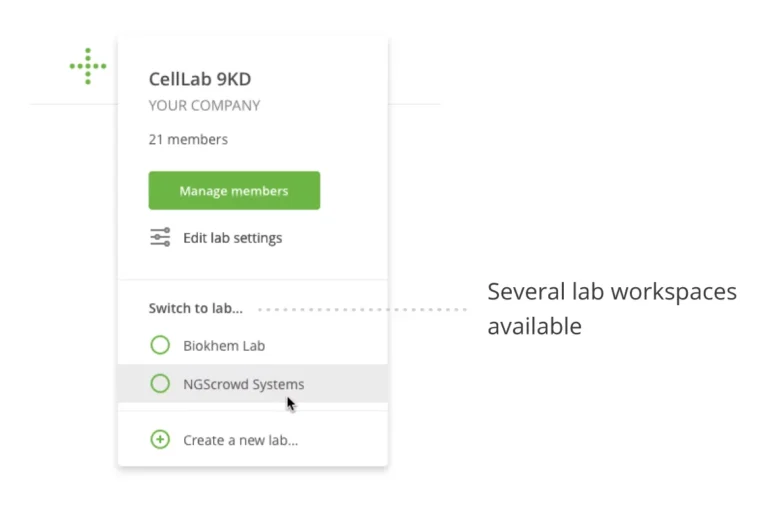The image size is (768, 505).
Task: Click the highlighted NGScrowd row's empty right side
Action: click(x=350, y=384)
